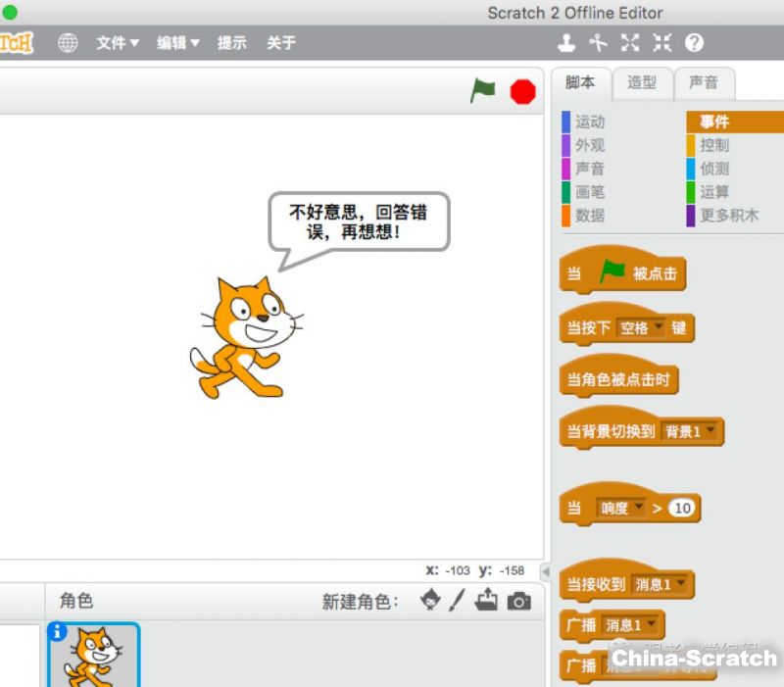Click the block help question mark
Image resolution: width=784 pixels, height=687 pixels.
(x=694, y=43)
